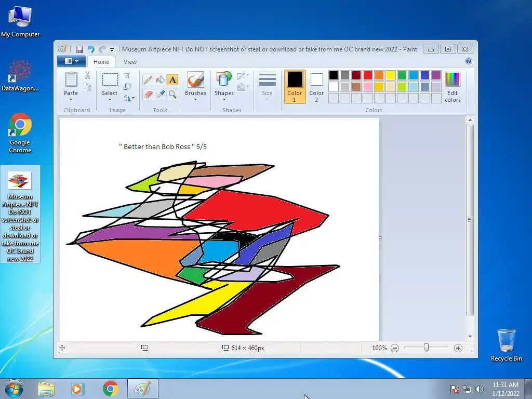Image resolution: width=532 pixels, height=399 pixels.
Task: Select the Magnifier tool
Action: pyautogui.click(x=172, y=94)
